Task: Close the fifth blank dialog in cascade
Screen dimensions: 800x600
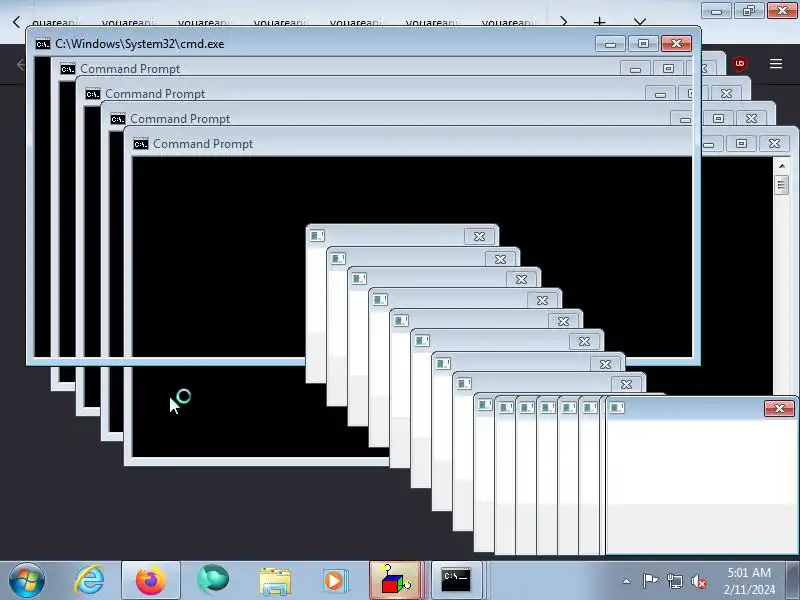Action: tap(563, 321)
